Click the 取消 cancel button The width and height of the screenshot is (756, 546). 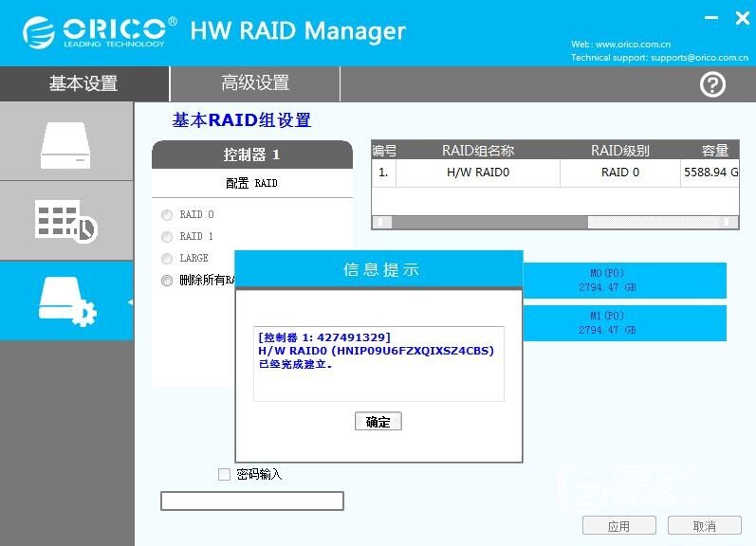click(705, 526)
